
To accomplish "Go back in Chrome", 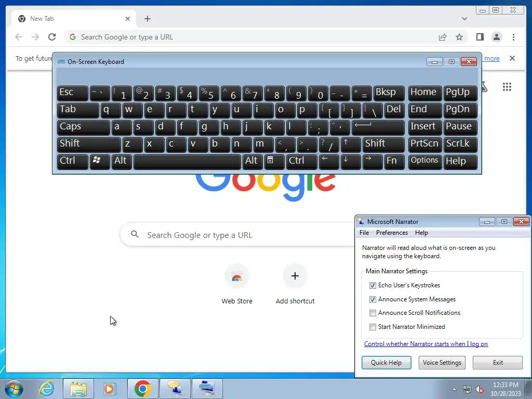I will pos(19,37).
